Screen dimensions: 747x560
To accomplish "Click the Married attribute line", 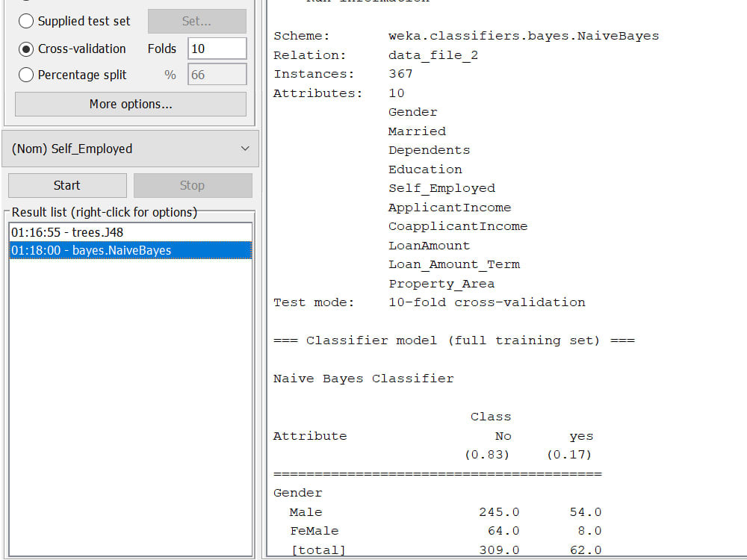I will click(x=417, y=131).
